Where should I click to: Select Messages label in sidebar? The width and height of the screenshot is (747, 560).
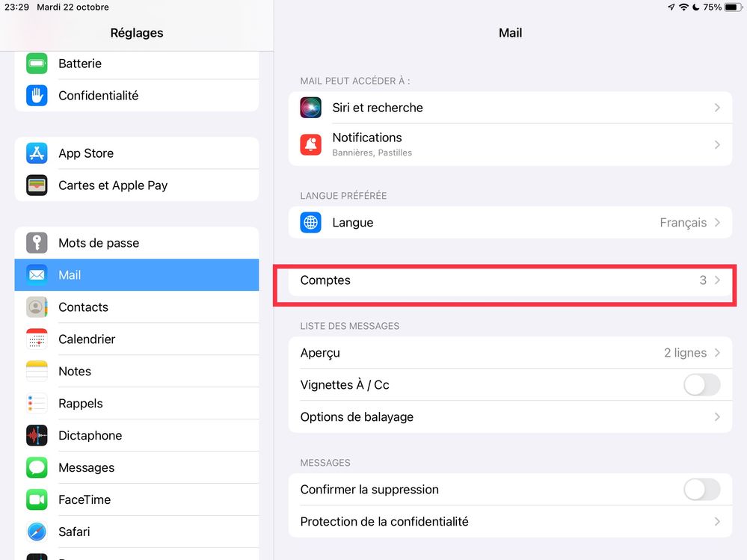(x=86, y=467)
